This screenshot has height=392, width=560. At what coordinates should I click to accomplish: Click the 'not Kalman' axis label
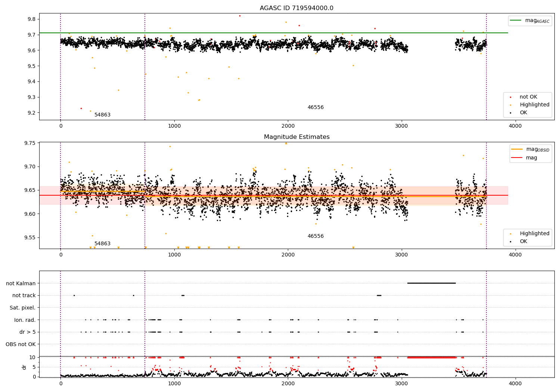(21, 283)
